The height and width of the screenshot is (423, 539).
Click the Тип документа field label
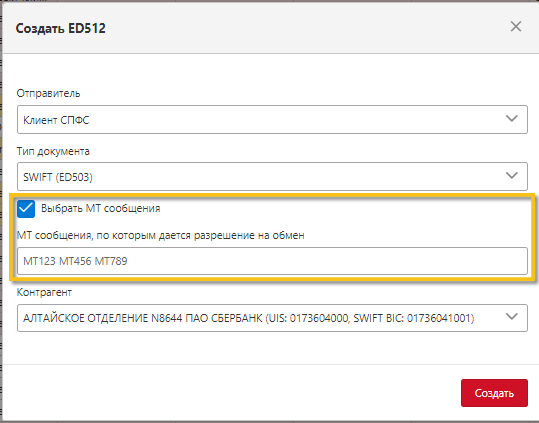[x=53, y=151]
